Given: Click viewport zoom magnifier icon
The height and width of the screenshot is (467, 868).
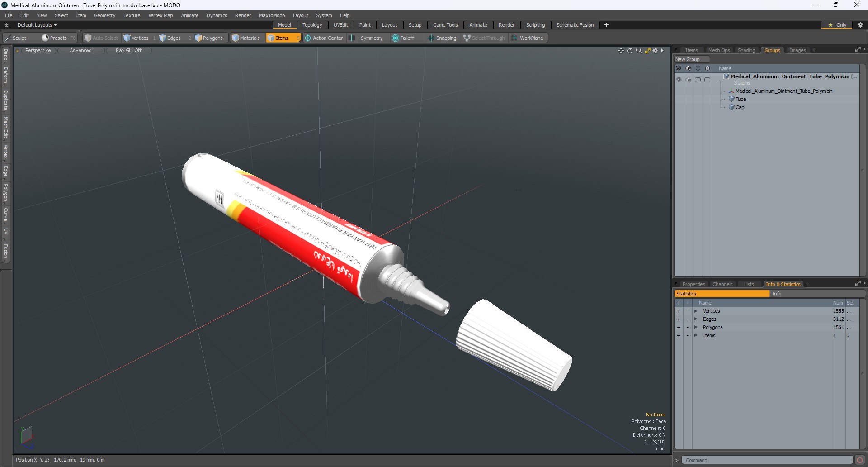Looking at the screenshot, I should pyautogui.click(x=639, y=51).
